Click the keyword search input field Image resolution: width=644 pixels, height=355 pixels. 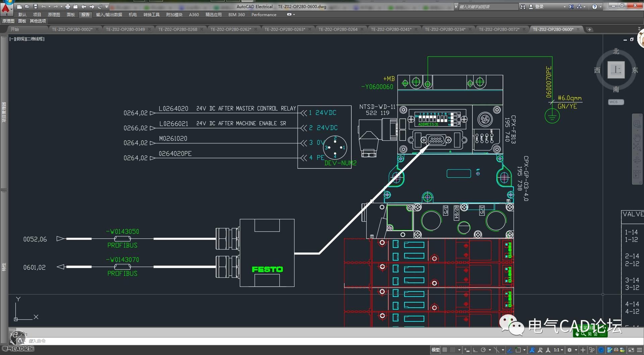[x=488, y=6]
